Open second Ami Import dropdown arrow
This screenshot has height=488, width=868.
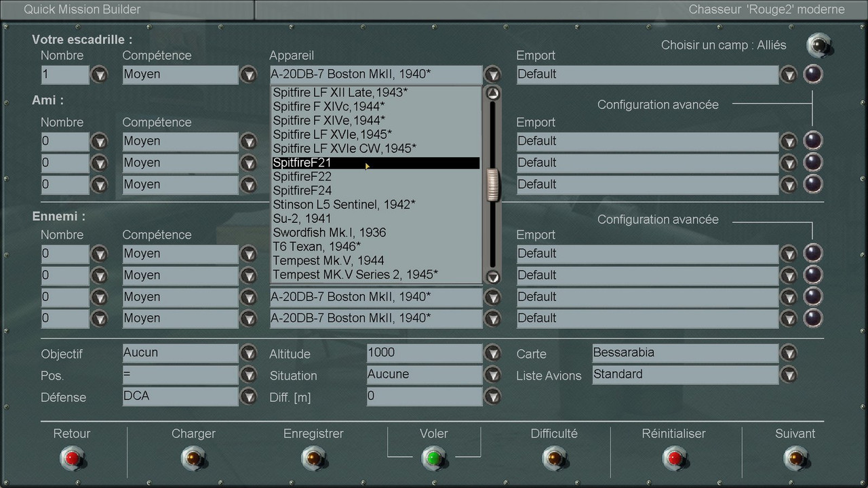[x=788, y=163]
